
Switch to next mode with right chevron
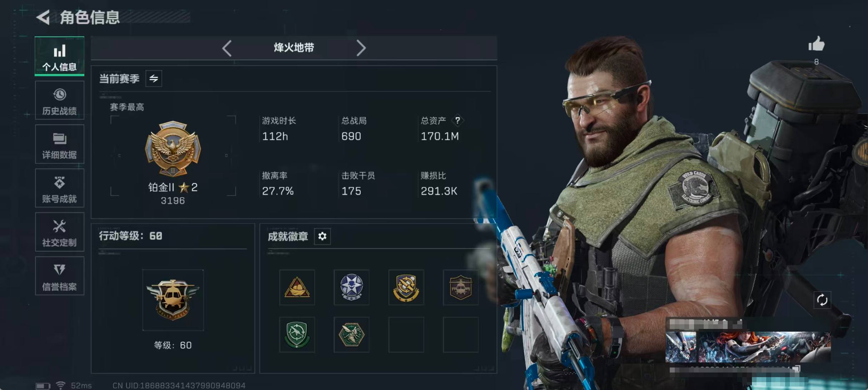coord(361,48)
